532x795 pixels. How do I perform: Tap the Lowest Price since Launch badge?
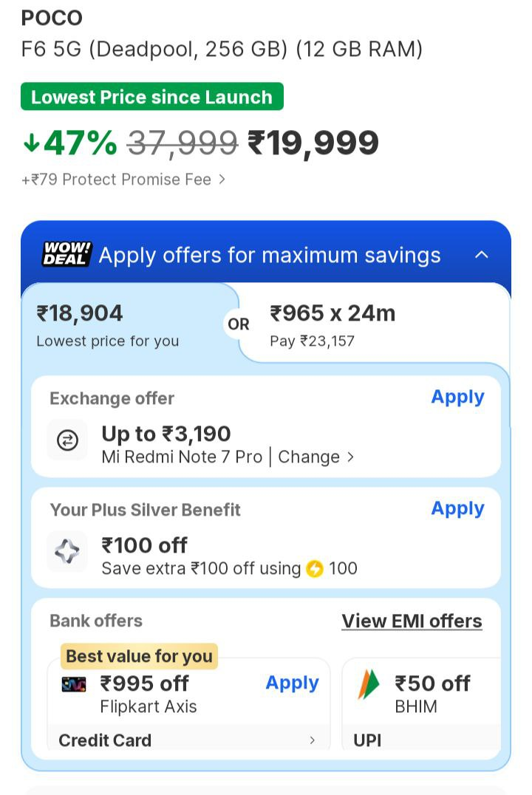152,97
